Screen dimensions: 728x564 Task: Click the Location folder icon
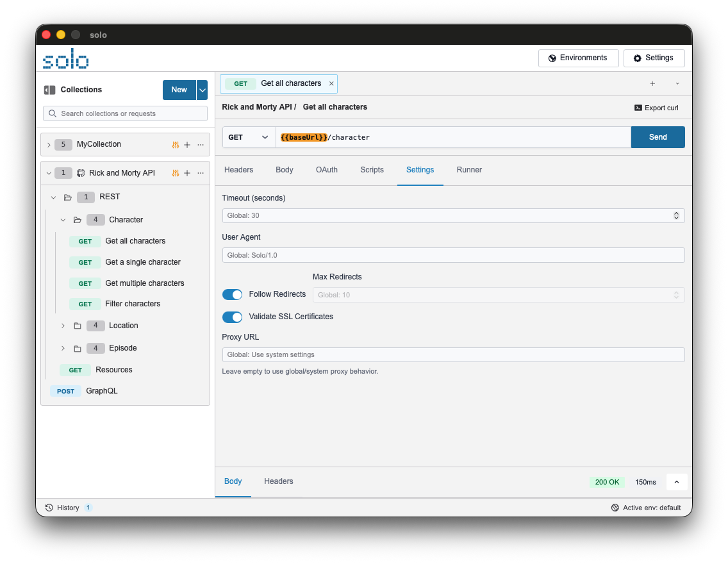tap(78, 326)
